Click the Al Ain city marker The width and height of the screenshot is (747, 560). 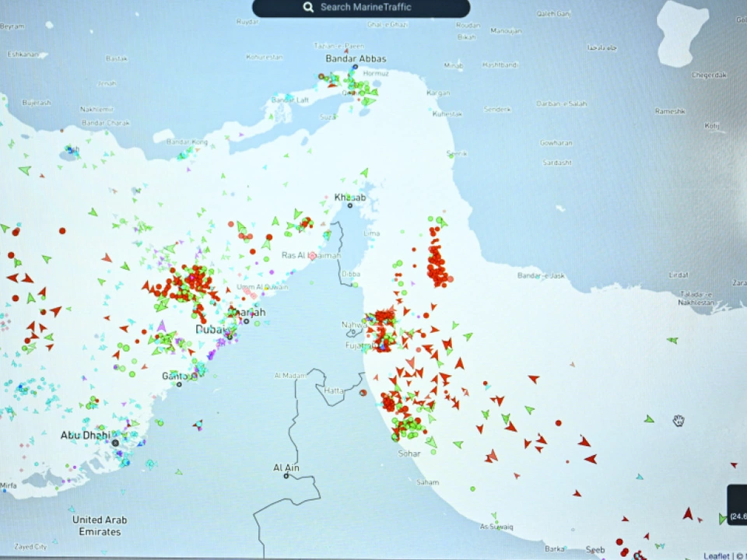286,475
